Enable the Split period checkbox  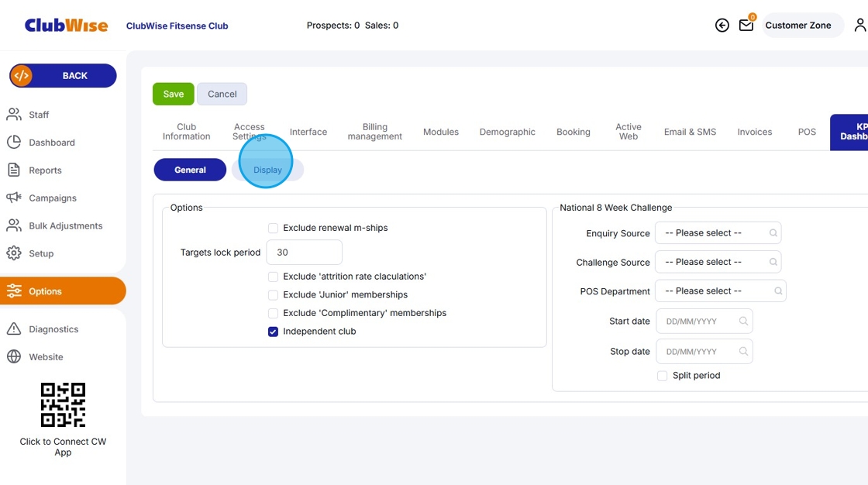coord(662,376)
